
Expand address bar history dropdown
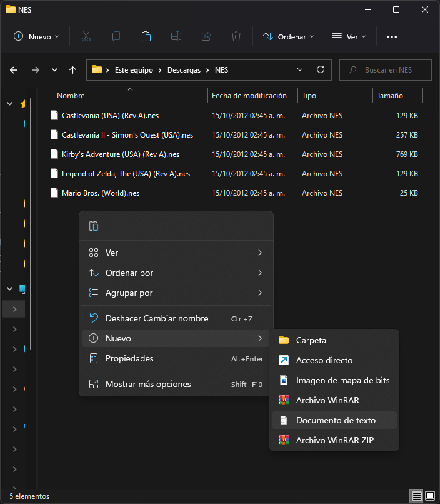pos(300,70)
